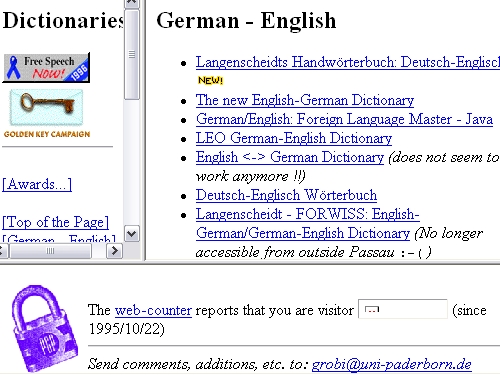Open LEO German-English Dictionary link
This screenshot has height=375, width=500.
point(294,138)
